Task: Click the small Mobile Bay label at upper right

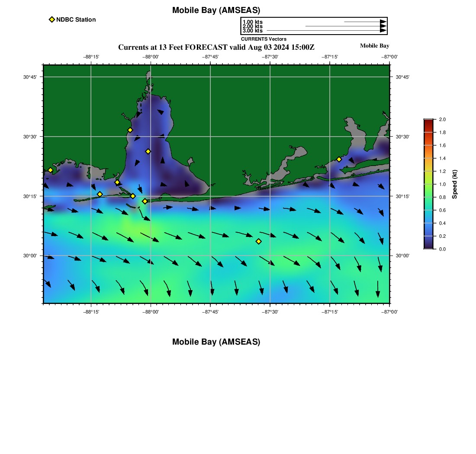Action: [x=374, y=46]
